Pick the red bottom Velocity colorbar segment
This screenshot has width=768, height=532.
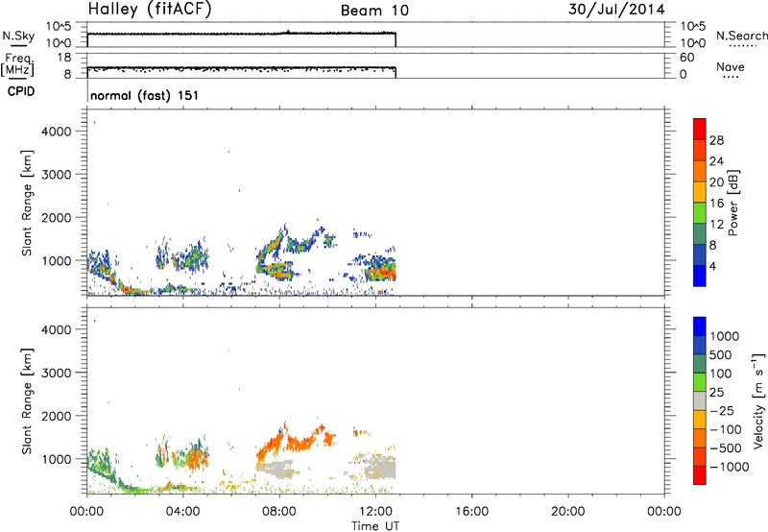tap(700, 475)
